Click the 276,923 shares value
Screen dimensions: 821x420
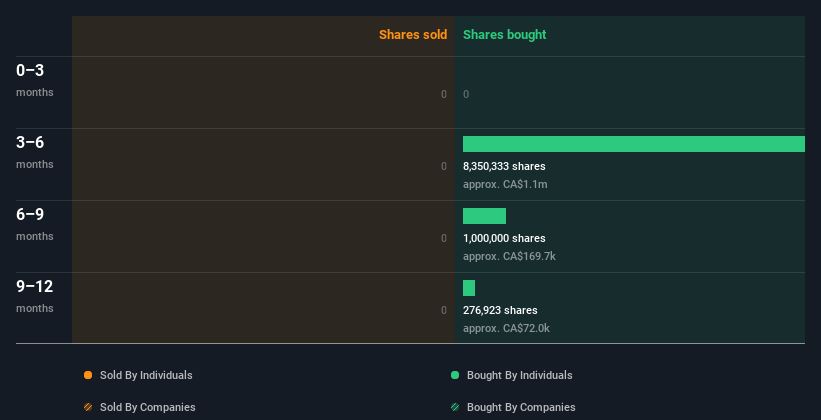coord(500,311)
